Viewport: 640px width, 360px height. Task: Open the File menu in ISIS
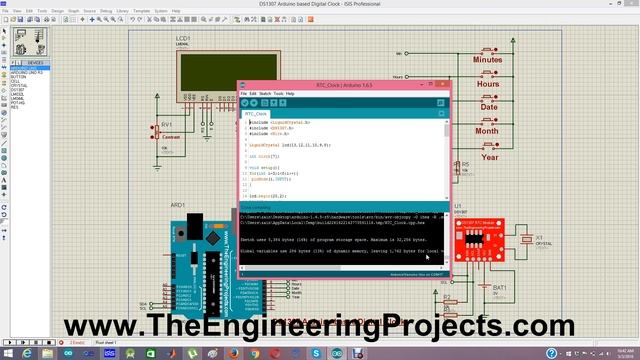5,11
